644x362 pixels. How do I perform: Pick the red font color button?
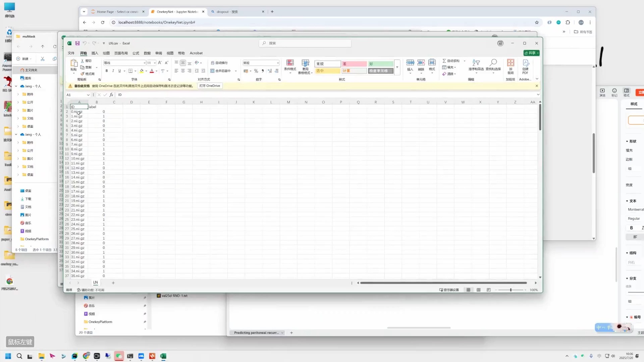[x=152, y=71]
